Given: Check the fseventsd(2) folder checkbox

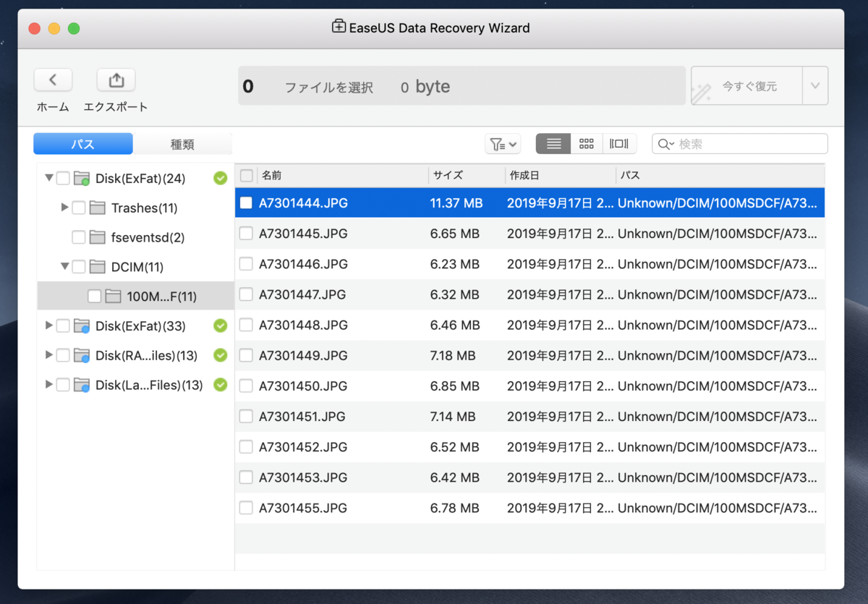Looking at the screenshot, I should pos(79,237).
